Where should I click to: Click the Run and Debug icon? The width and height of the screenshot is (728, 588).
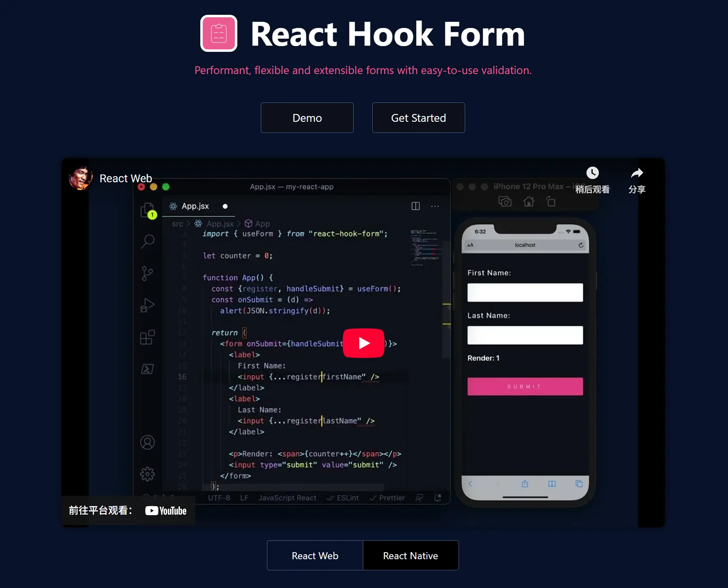pos(147,305)
